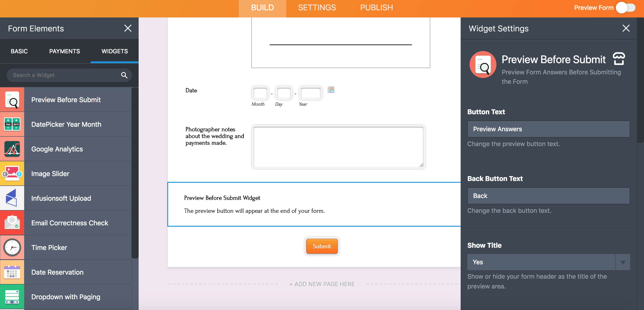The image size is (644, 310).
Task: Close the Form Elements panel
Action: [128, 28]
